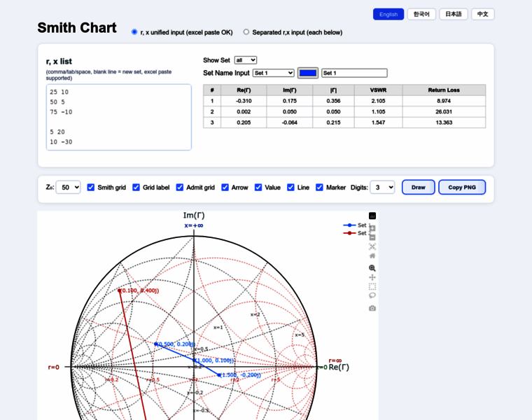Select r, x unified input radio option
This screenshot has height=420, width=532.
click(134, 32)
